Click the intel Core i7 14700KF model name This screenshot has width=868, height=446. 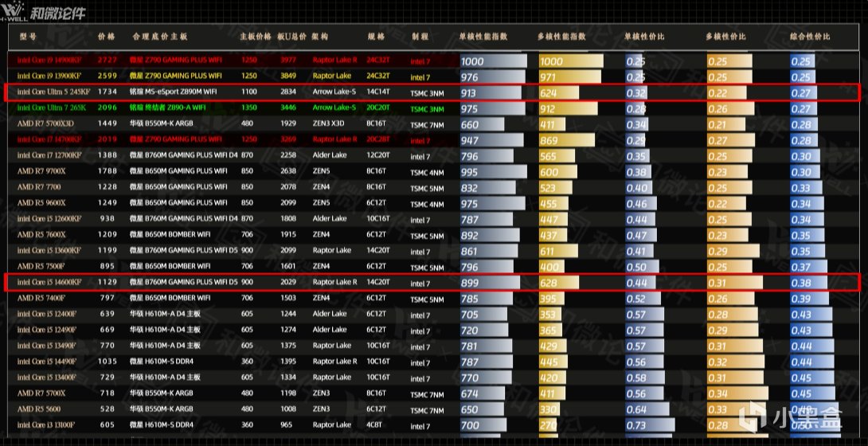coord(49,139)
